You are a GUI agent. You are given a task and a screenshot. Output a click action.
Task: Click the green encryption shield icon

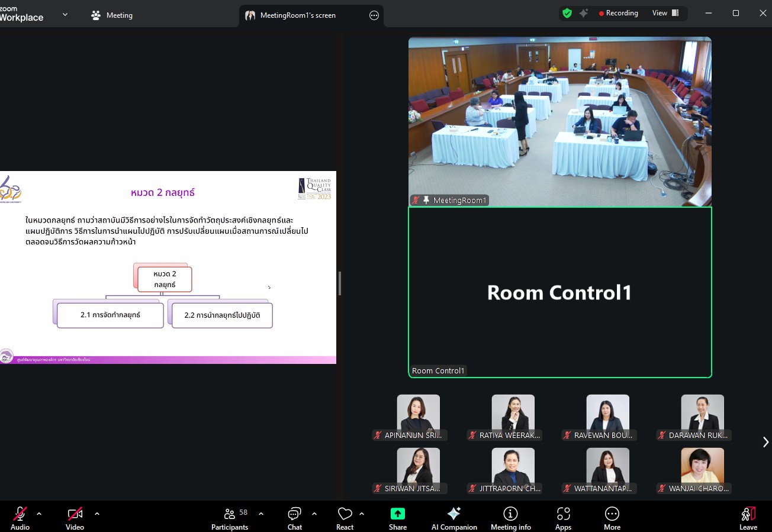click(x=567, y=13)
